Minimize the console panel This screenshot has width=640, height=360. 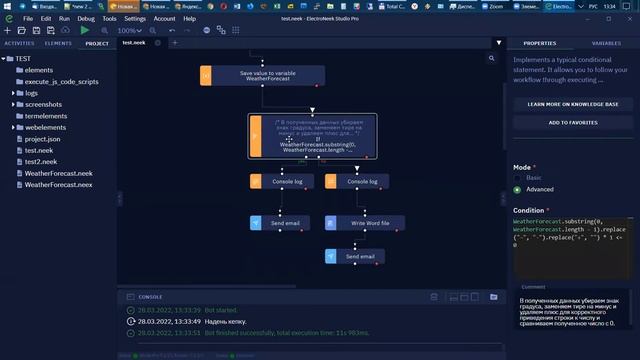point(453,298)
